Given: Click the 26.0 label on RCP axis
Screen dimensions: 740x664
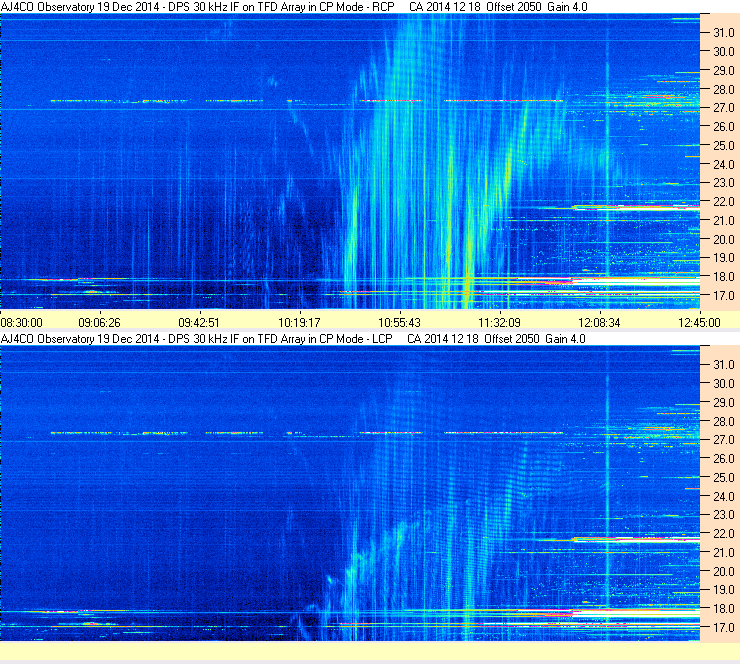Looking at the screenshot, I should point(724,127).
